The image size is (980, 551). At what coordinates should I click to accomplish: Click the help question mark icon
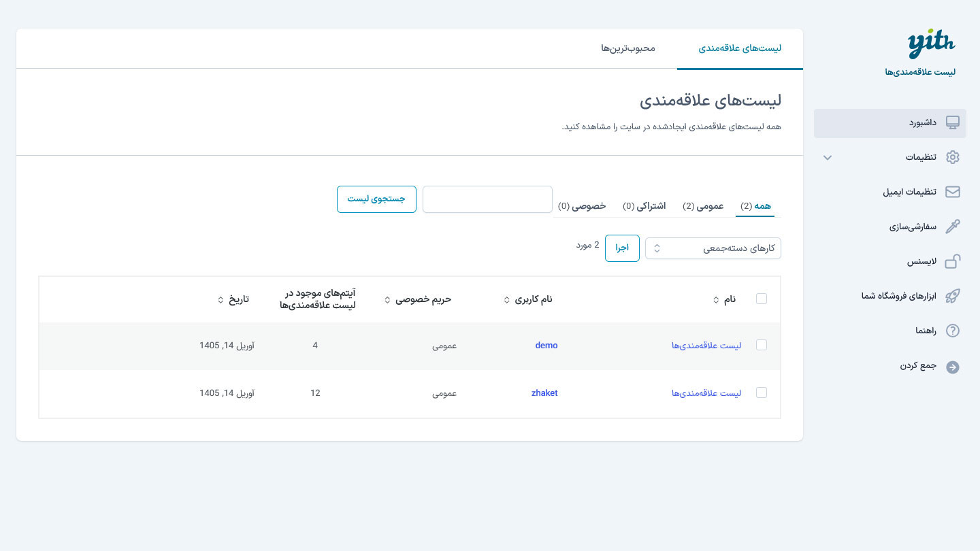pos(953,331)
